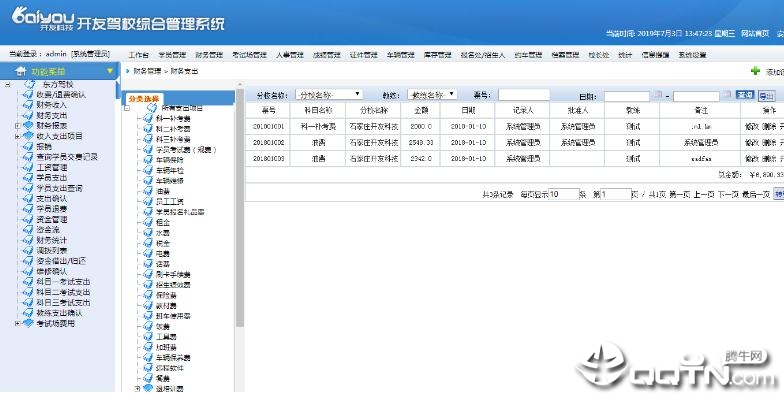Click the 所有支出项目 root folder icon
This screenshot has width=784, height=394.
[x=152, y=108]
